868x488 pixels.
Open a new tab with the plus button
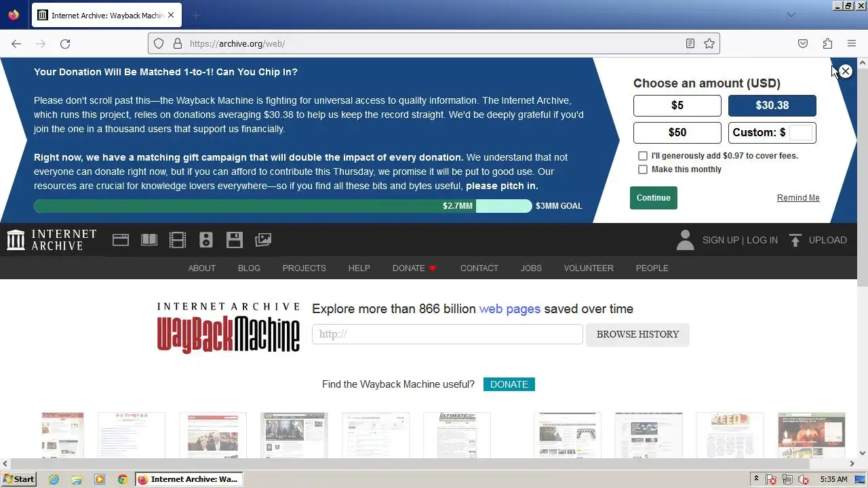(x=196, y=15)
